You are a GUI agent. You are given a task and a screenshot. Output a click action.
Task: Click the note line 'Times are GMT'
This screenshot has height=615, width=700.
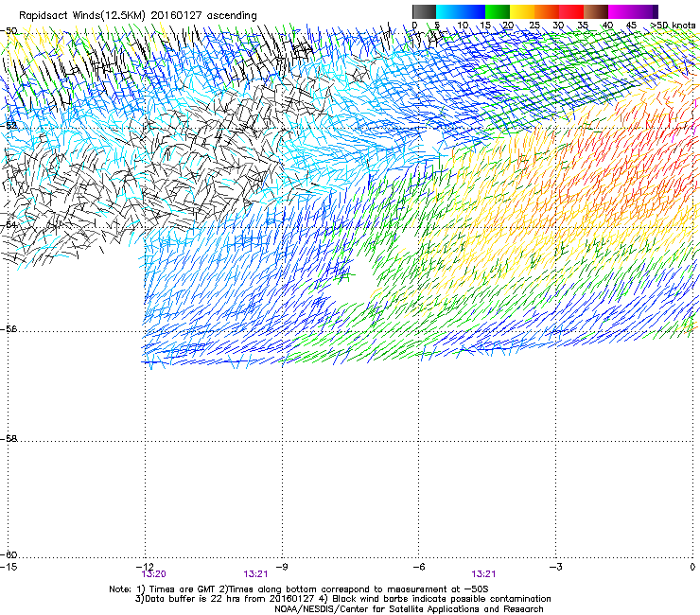[183, 589]
